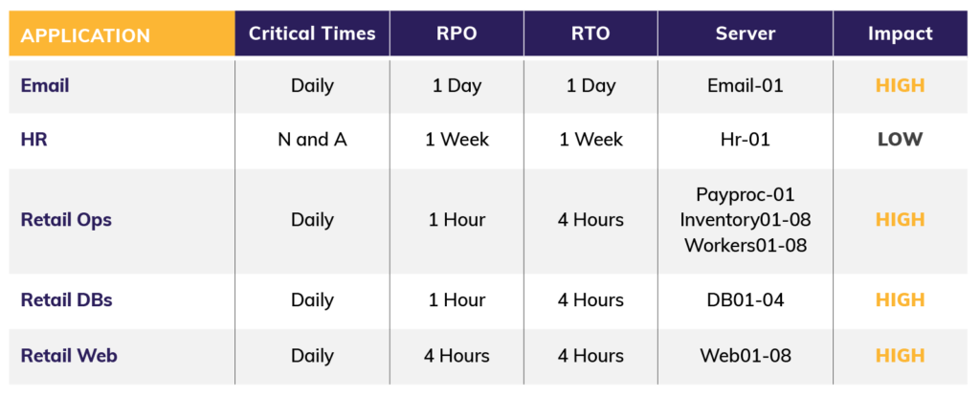The image size is (980, 397).
Task: Select the Hr-01 server cell
Action: [745, 140]
